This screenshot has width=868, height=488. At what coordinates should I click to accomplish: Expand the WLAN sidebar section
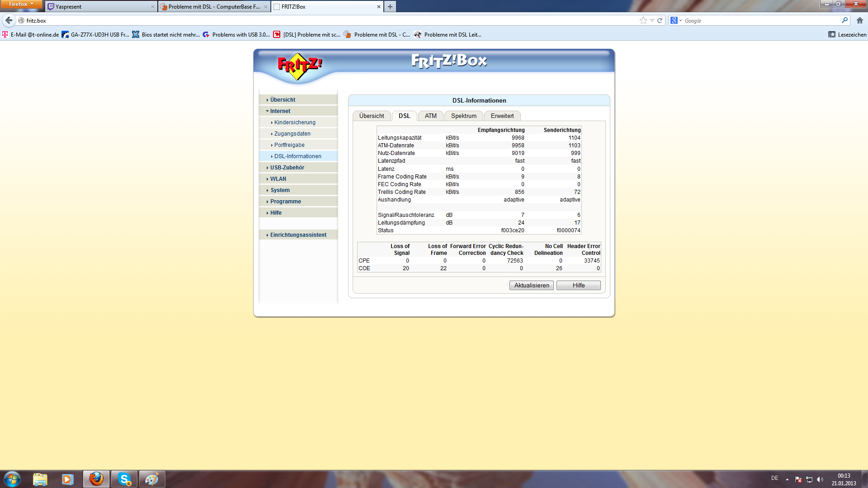coord(278,179)
